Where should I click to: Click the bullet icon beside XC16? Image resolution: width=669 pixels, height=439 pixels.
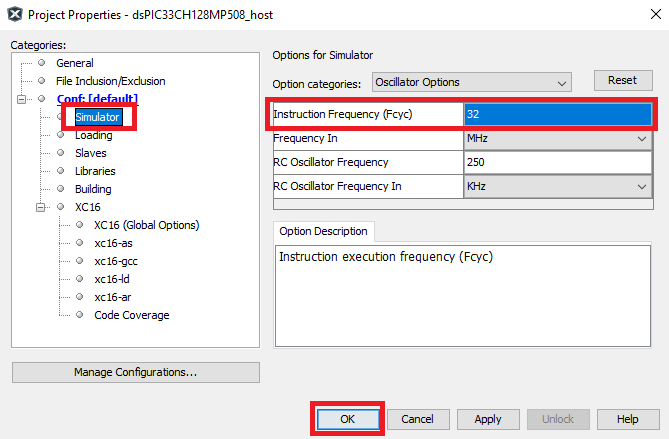coord(61,206)
